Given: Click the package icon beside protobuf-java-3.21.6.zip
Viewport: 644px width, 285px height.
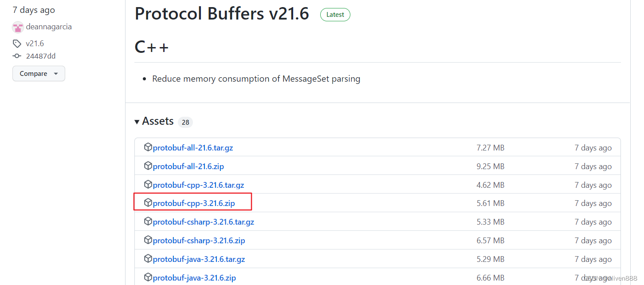Looking at the screenshot, I should 149,277.
